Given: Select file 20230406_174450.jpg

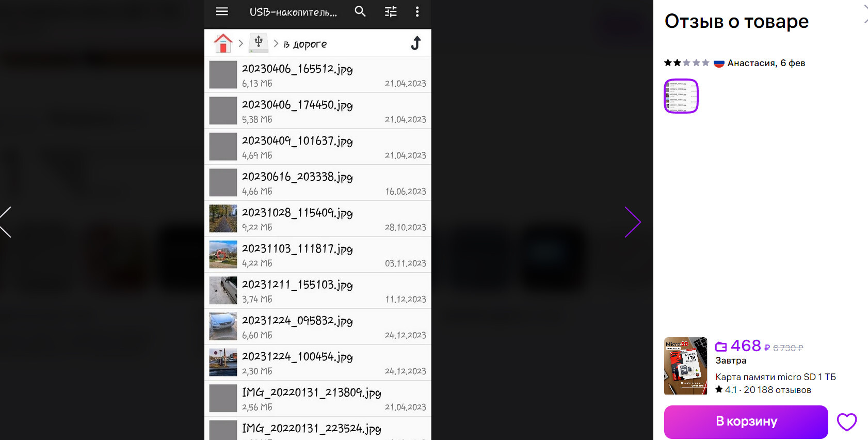Looking at the screenshot, I should (318, 111).
